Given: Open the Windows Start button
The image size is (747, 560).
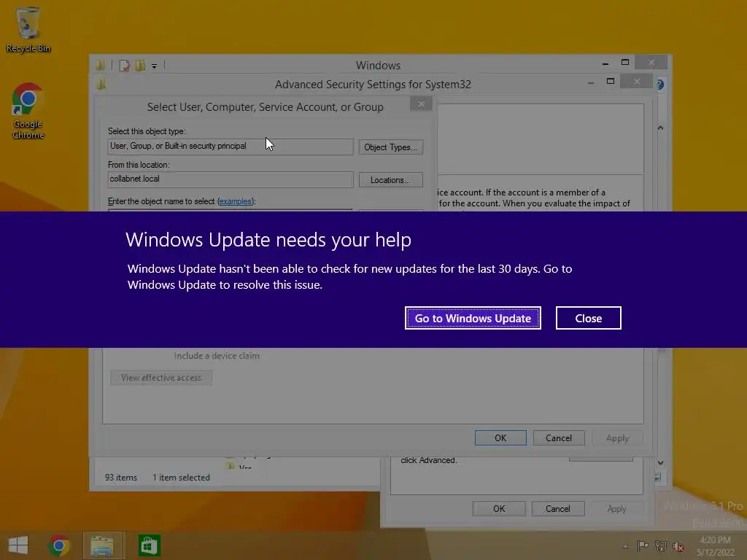Looking at the screenshot, I should click(x=18, y=545).
